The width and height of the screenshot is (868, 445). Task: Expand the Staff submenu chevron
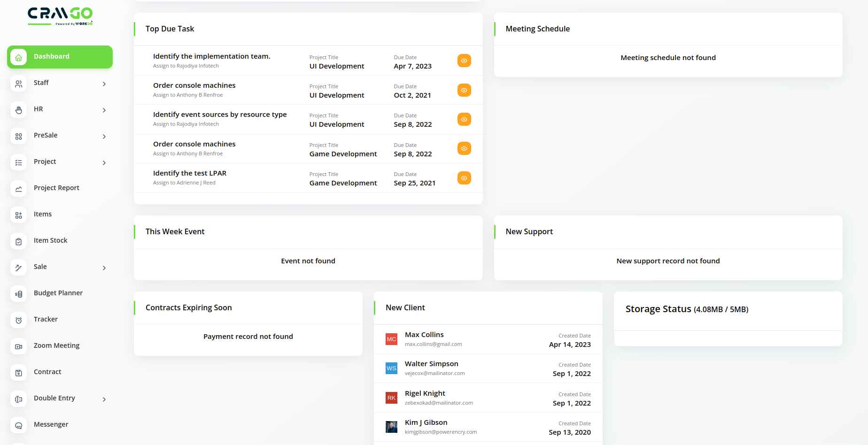(x=104, y=84)
